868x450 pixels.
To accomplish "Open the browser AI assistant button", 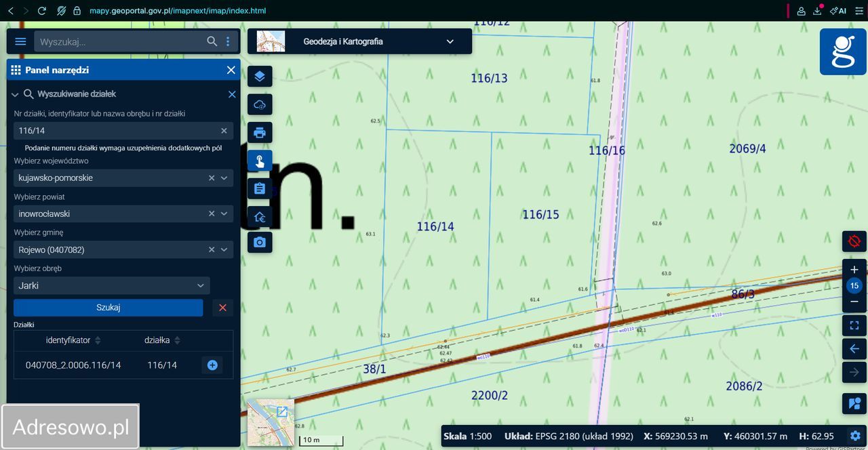I will point(838,11).
